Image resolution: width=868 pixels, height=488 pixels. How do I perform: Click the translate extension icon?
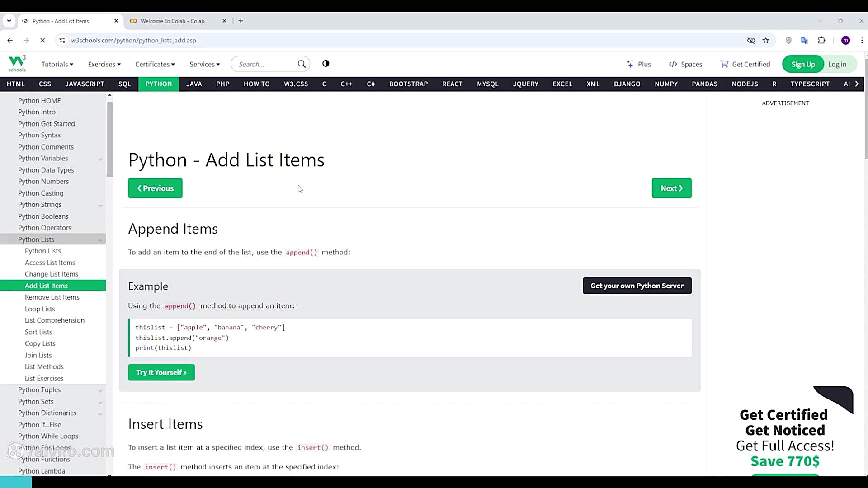805,40
